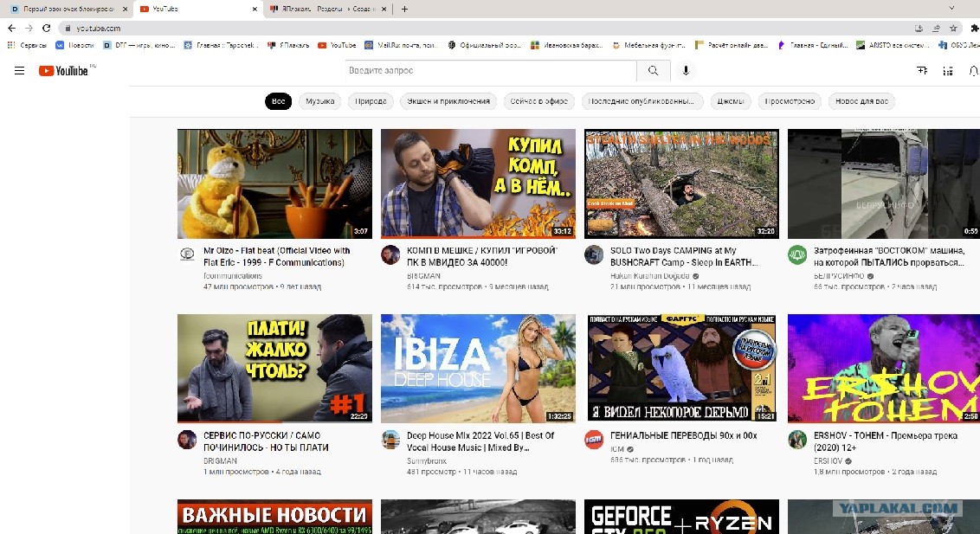Open the ERSHOV ТОНЕМ thumbnail
The width and height of the screenshot is (980, 534).
click(x=884, y=369)
